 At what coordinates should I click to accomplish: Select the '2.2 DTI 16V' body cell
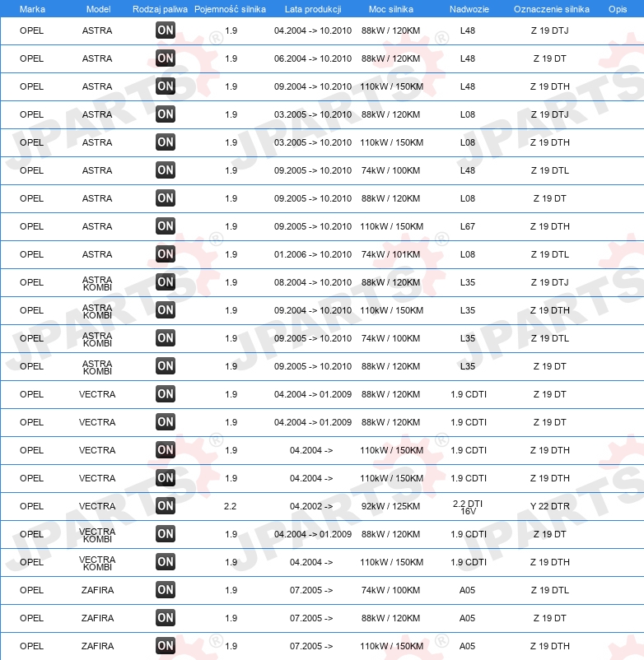[x=468, y=507]
